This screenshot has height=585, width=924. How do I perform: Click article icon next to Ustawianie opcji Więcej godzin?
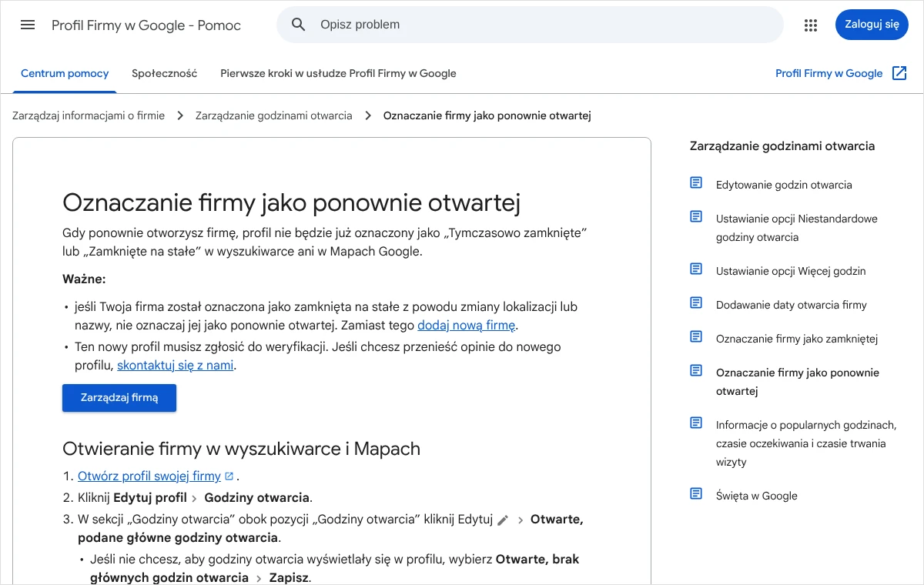(696, 269)
